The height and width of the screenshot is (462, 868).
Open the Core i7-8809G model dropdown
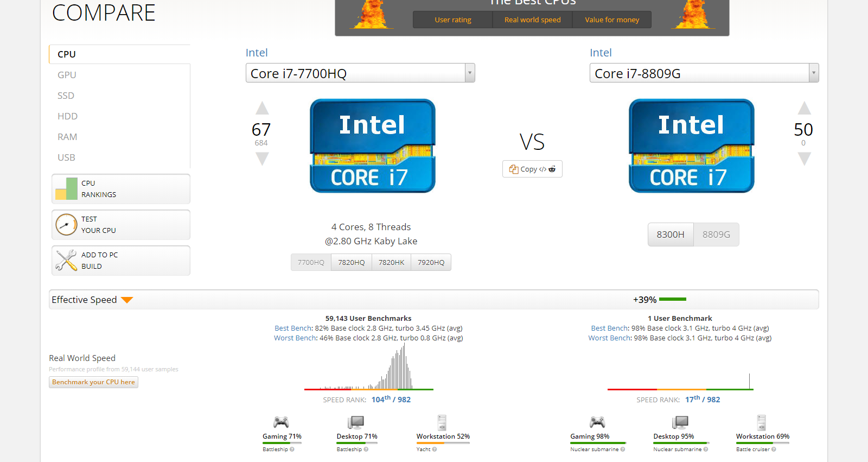813,73
